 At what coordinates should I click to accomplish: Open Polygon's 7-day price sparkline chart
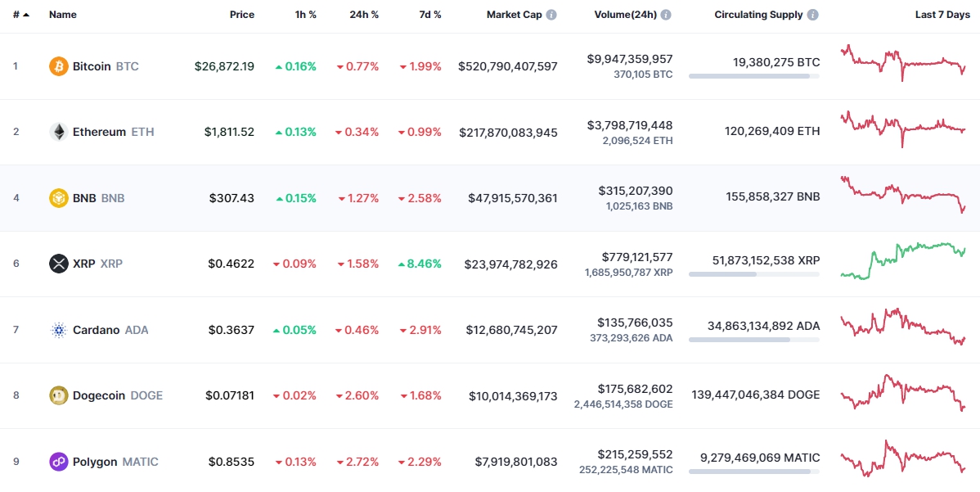[x=904, y=458]
